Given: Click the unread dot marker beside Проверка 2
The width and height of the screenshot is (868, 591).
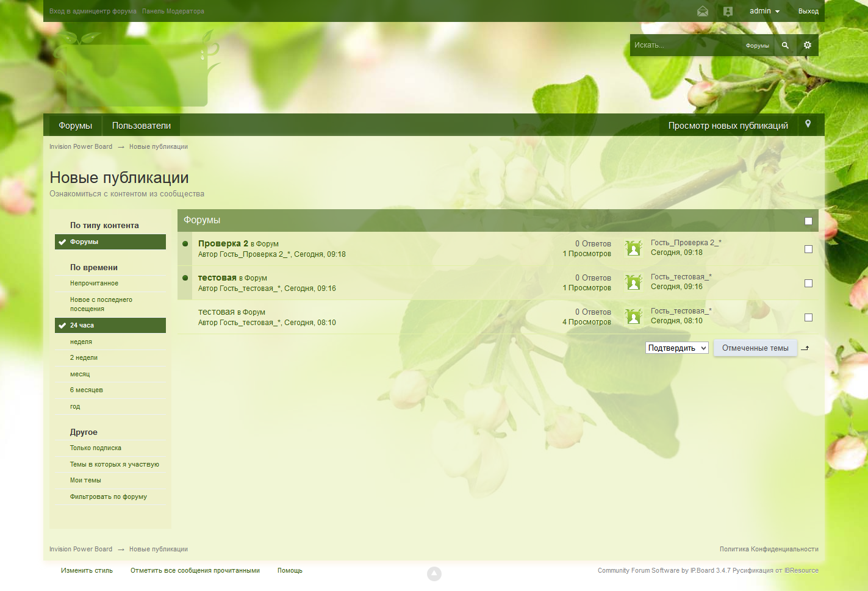Looking at the screenshot, I should [185, 244].
